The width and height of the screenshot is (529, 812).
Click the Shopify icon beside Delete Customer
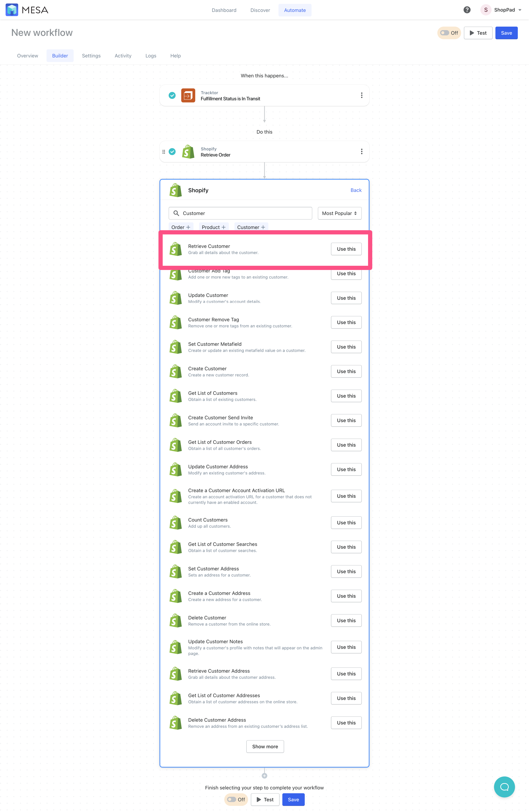coord(175,621)
